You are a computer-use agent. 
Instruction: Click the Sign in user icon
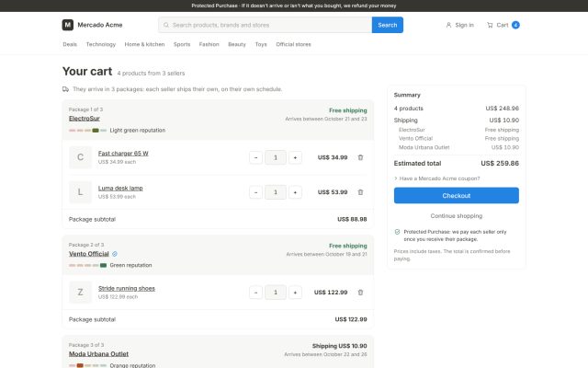448,25
